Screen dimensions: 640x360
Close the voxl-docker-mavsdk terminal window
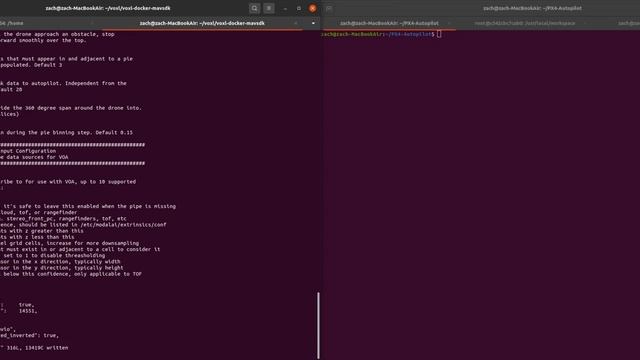(313, 8)
